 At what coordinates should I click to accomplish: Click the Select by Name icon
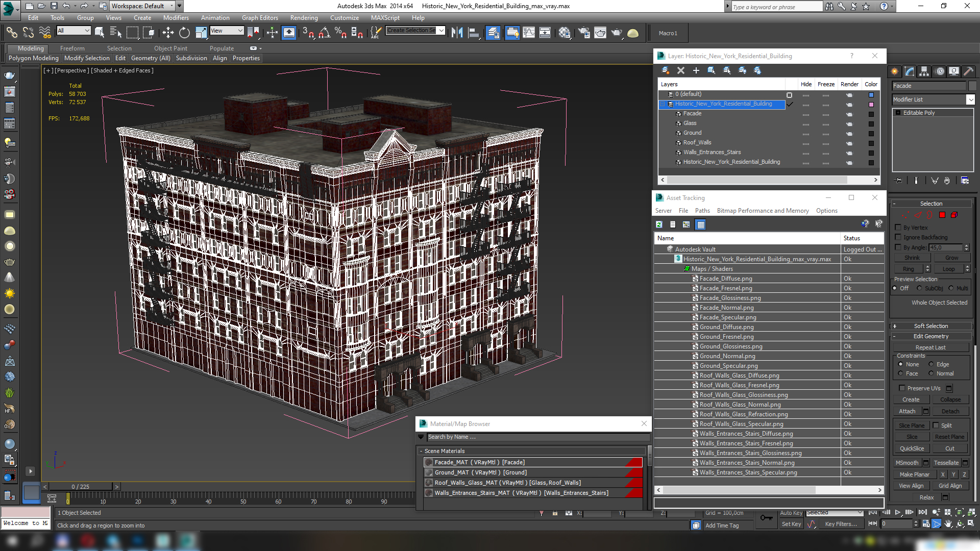116,33
